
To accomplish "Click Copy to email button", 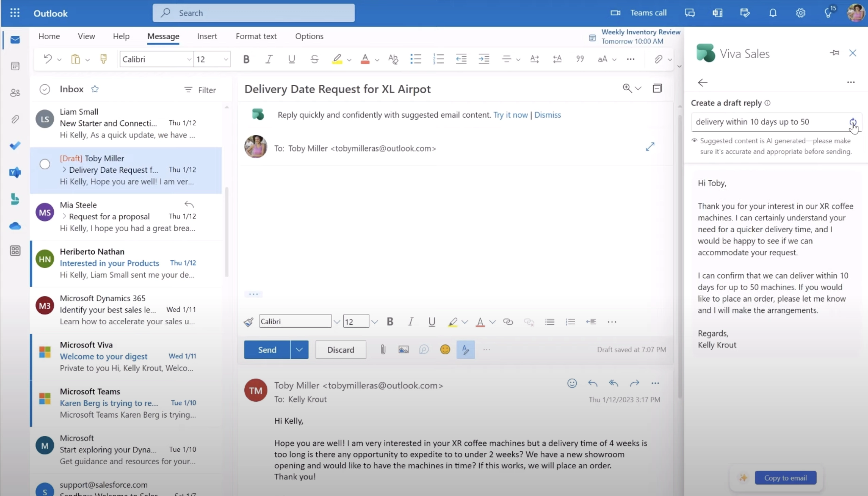I will coord(785,478).
